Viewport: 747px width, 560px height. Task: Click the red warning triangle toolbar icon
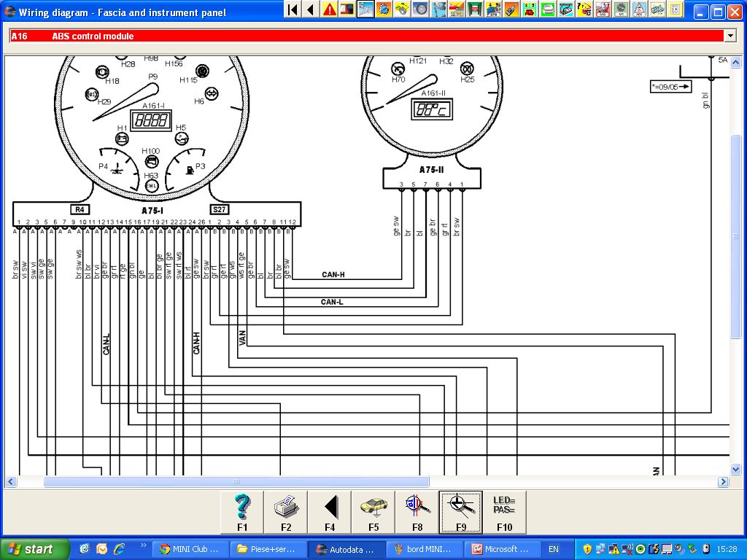coord(330,9)
